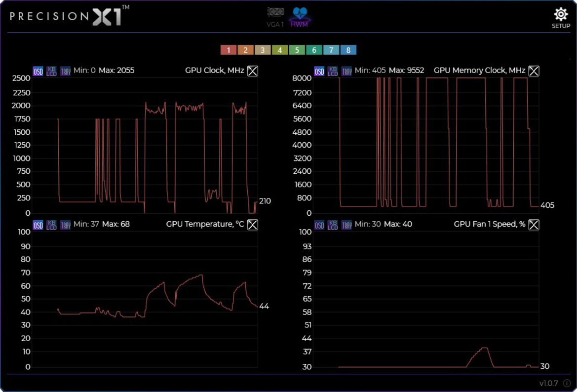
Task: Toggle TRAY for GPU Fan 1 Speed graph
Action: [x=346, y=225]
